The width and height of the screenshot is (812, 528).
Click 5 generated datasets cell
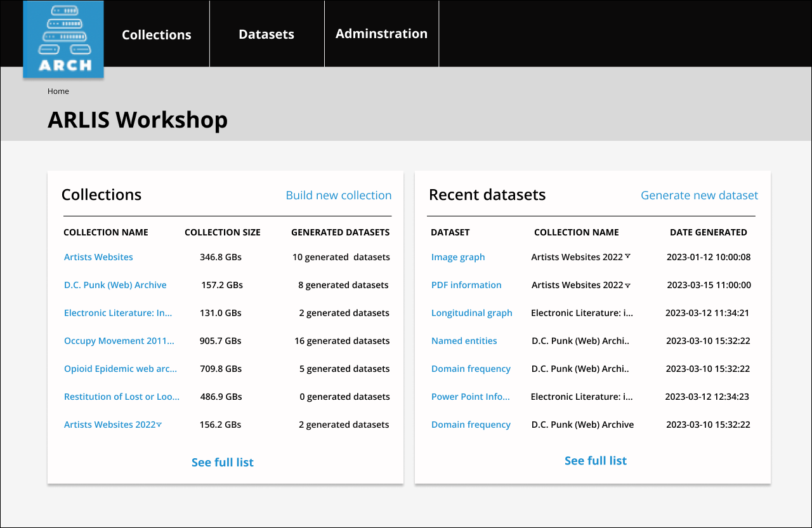(344, 369)
